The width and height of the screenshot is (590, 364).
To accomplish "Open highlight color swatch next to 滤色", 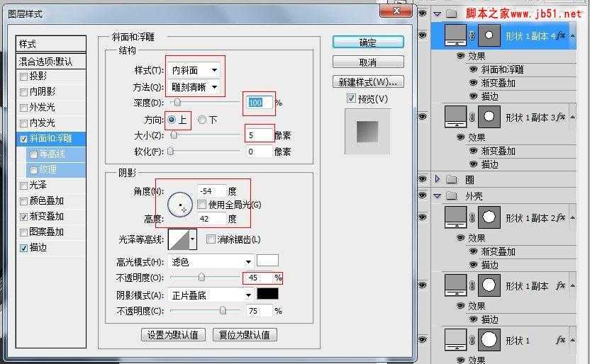I will click(267, 261).
